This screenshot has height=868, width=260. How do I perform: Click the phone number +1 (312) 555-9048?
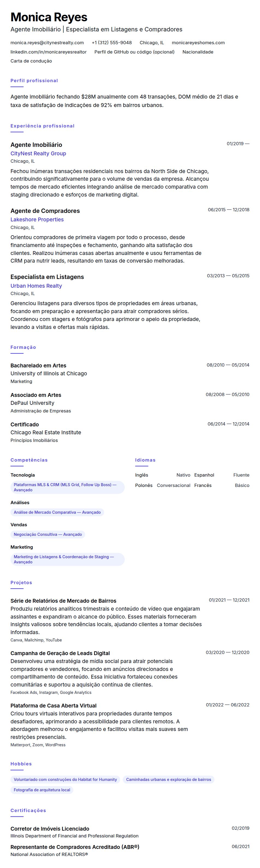(112, 43)
